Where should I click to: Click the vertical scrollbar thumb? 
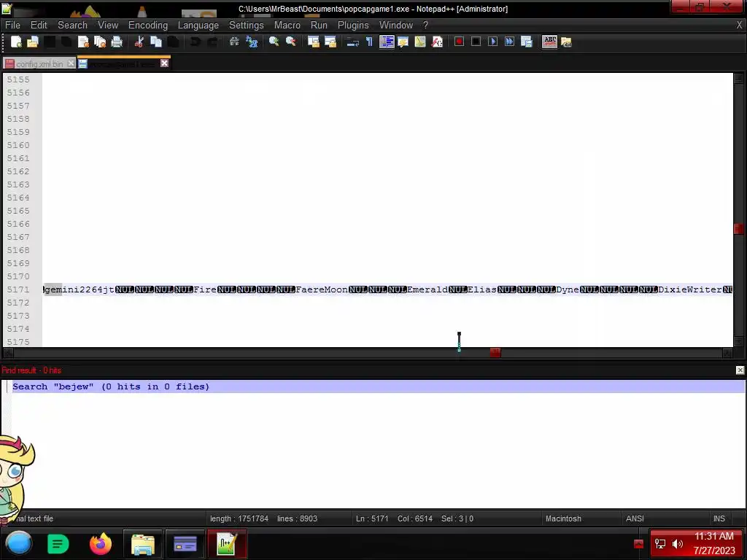tap(738, 229)
